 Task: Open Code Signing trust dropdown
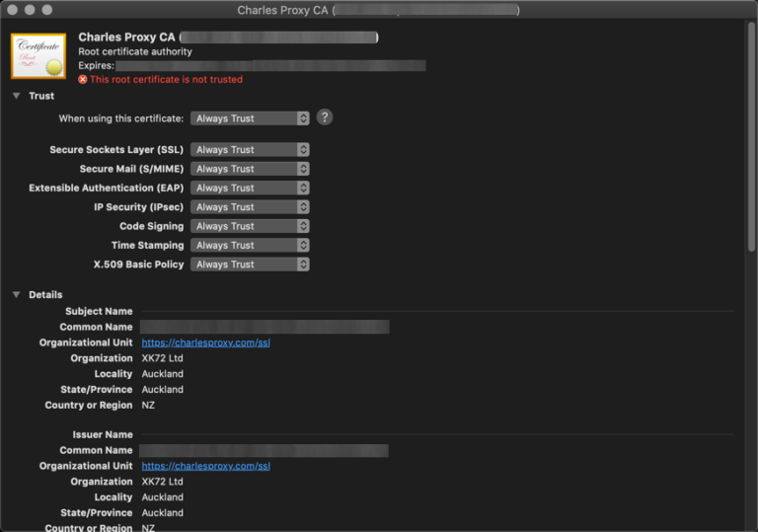click(x=250, y=226)
